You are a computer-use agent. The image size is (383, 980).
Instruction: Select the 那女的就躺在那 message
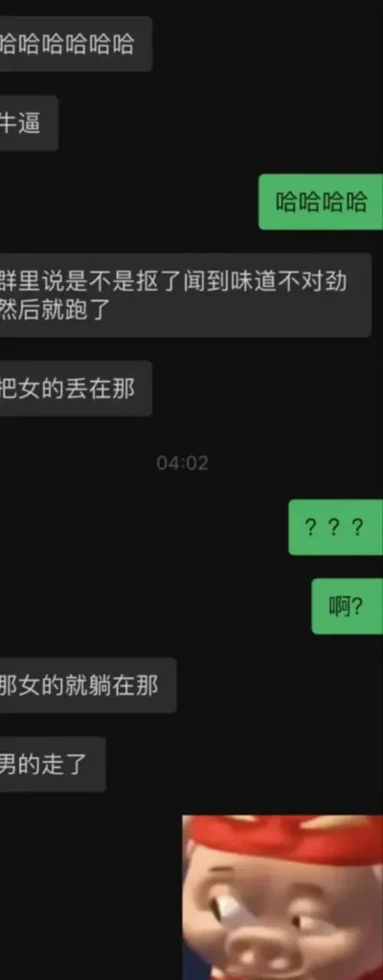tap(88, 685)
